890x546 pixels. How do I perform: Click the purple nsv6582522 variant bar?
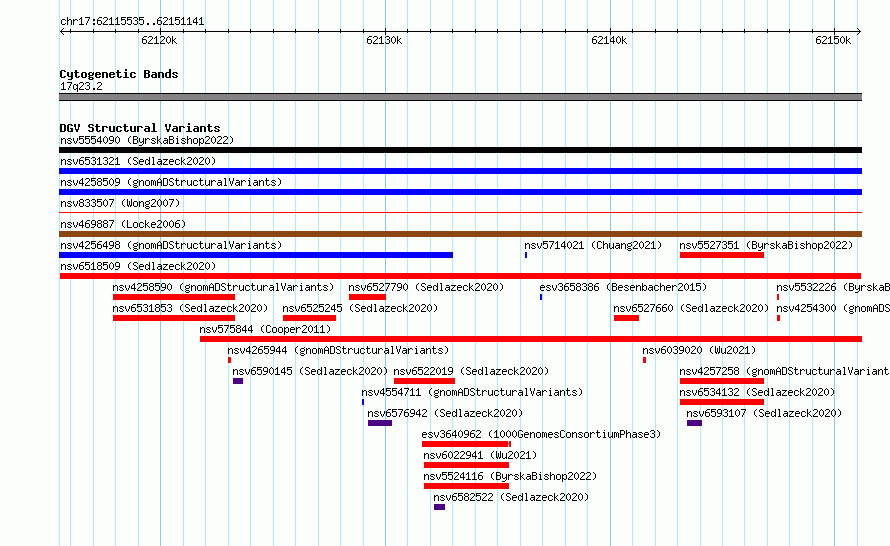[439, 507]
